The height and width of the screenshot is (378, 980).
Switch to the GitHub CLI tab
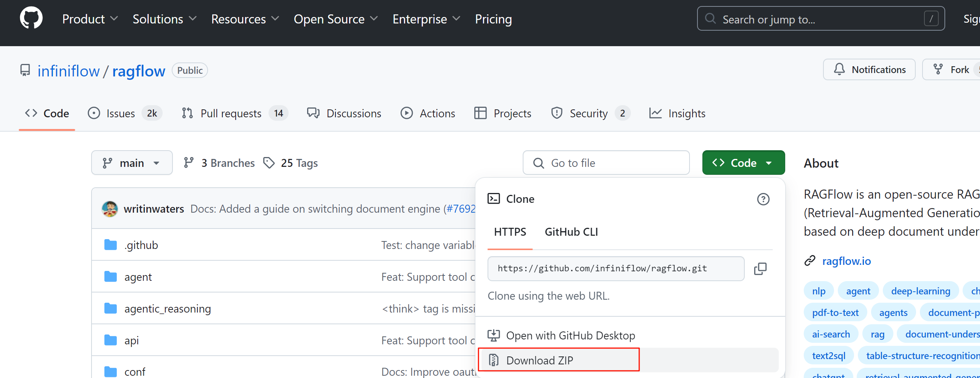(571, 232)
